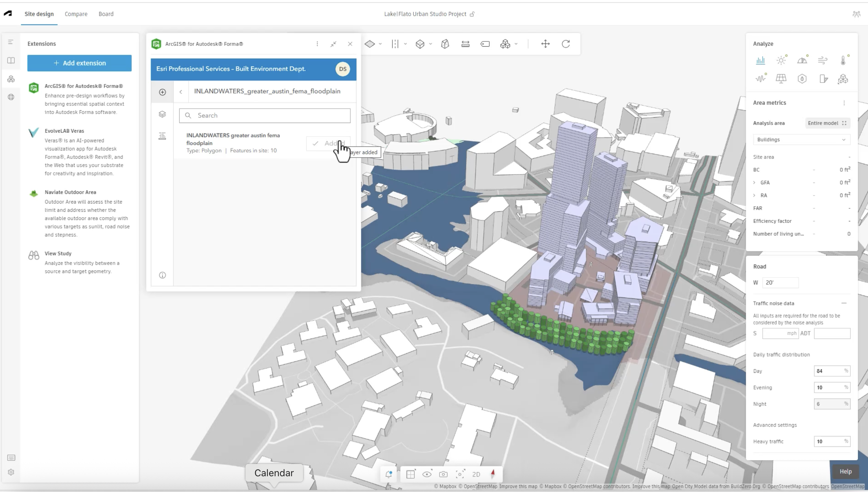Click the Noise analysis waveform icon

(x=760, y=79)
